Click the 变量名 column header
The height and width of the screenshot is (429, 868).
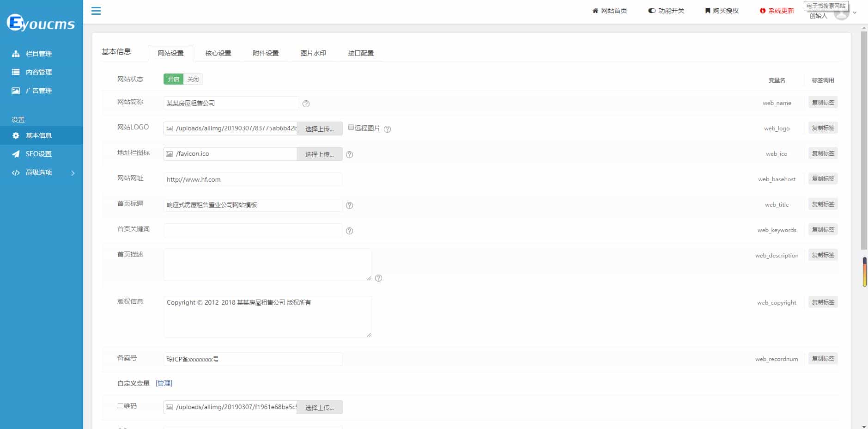pyautogui.click(x=777, y=80)
